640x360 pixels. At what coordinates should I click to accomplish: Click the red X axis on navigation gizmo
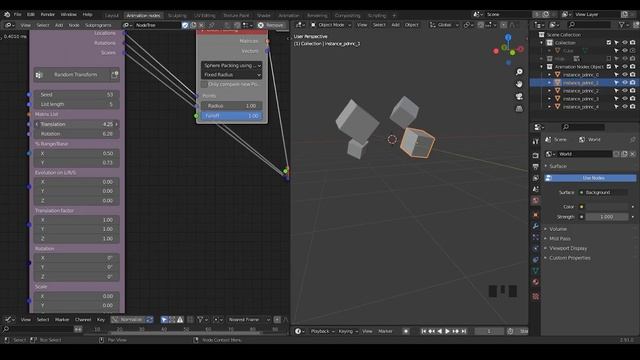click(x=496, y=51)
